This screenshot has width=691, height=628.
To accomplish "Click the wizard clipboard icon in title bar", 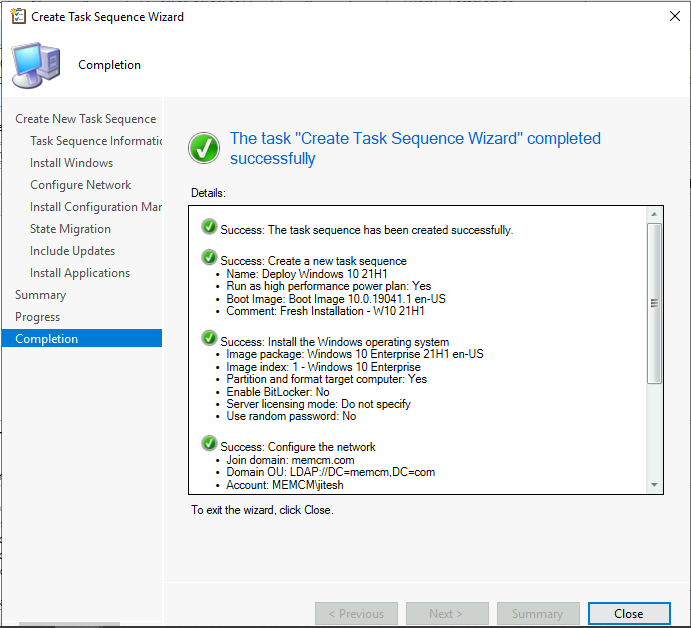I will [x=18, y=16].
